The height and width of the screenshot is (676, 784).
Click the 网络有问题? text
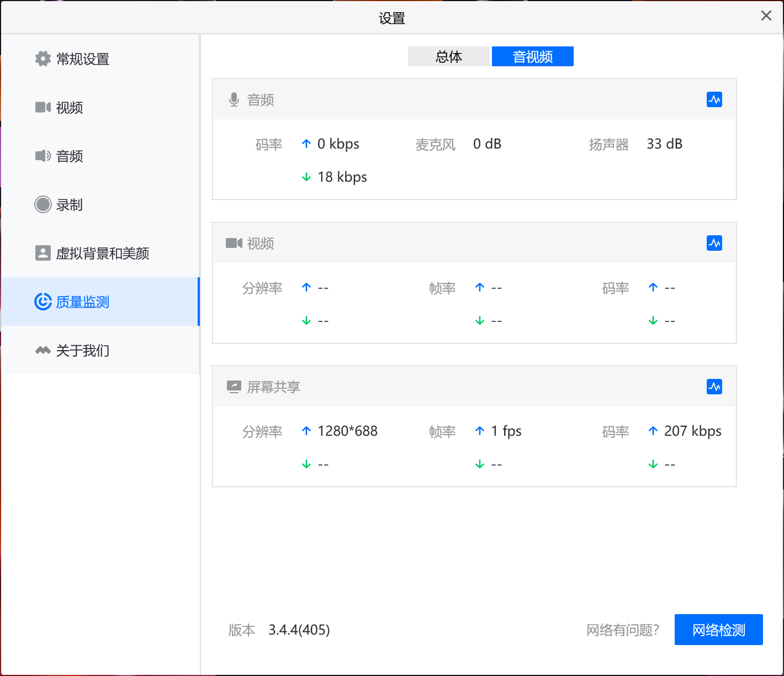[x=623, y=630]
